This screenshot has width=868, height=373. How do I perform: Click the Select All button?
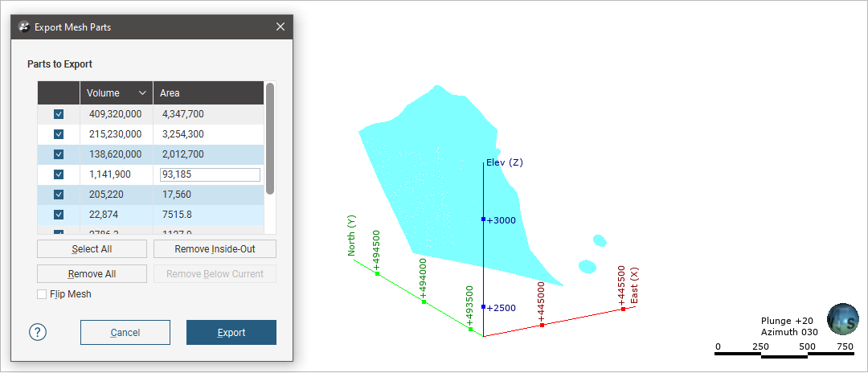[x=92, y=249]
